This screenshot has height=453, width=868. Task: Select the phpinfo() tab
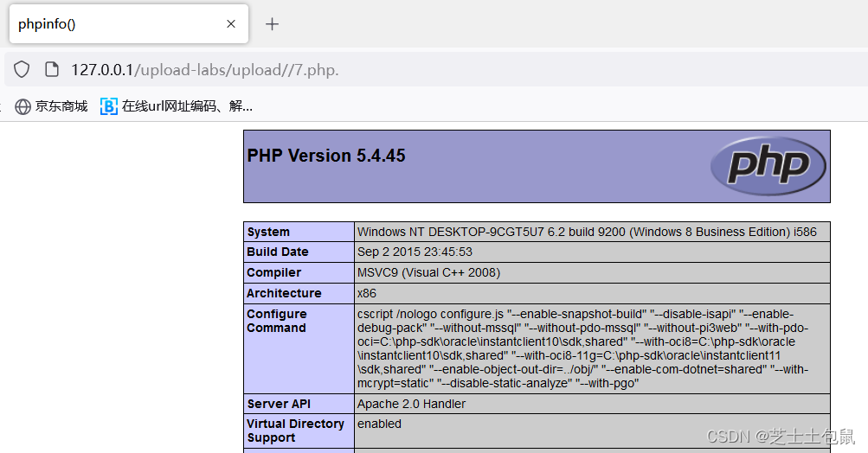tap(129, 24)
